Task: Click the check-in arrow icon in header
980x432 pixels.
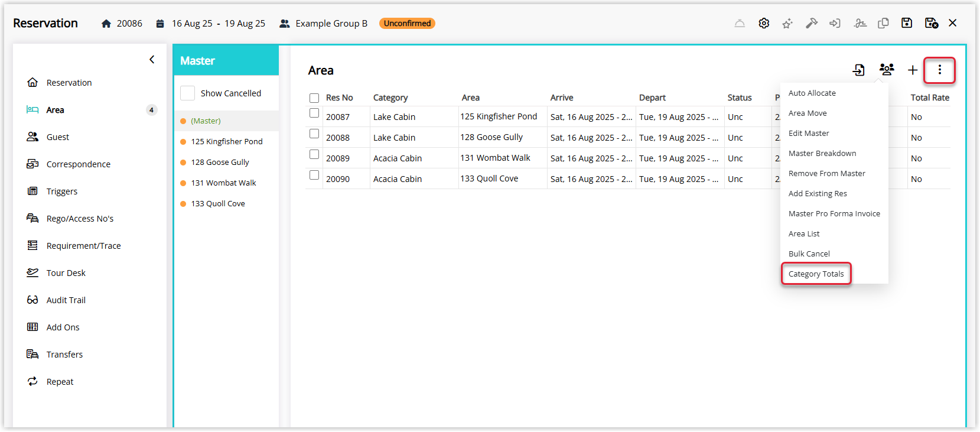Action: coord(835,23)
